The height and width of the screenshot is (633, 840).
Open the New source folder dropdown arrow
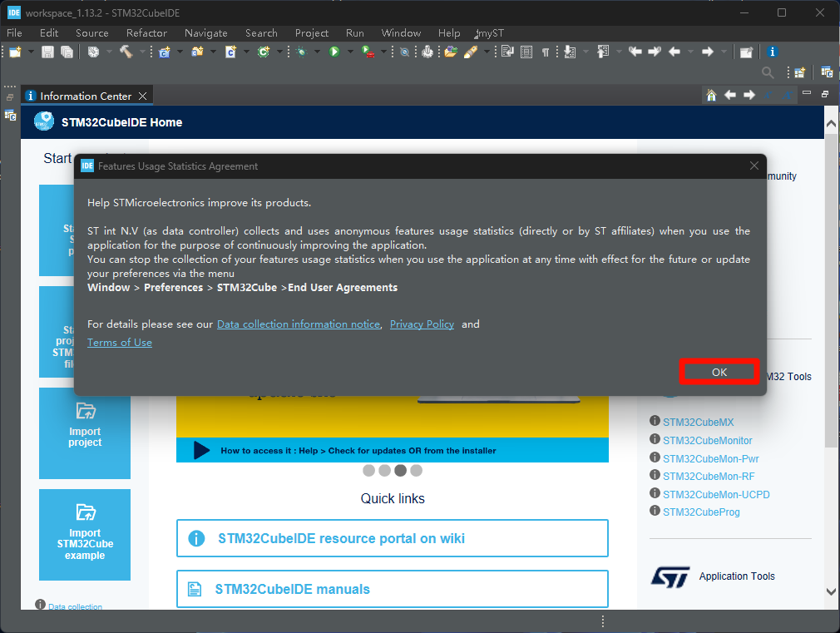point(213,52)
